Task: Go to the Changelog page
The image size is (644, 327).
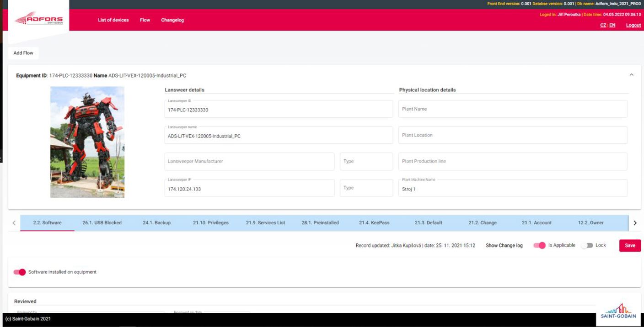Action: click(172, 20)
